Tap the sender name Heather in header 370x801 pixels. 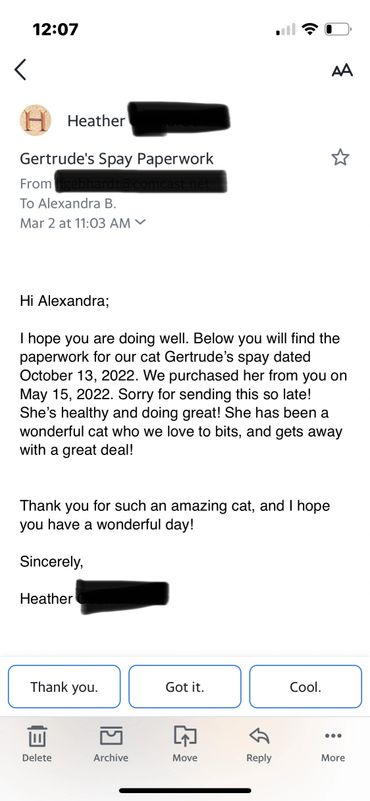96,121
